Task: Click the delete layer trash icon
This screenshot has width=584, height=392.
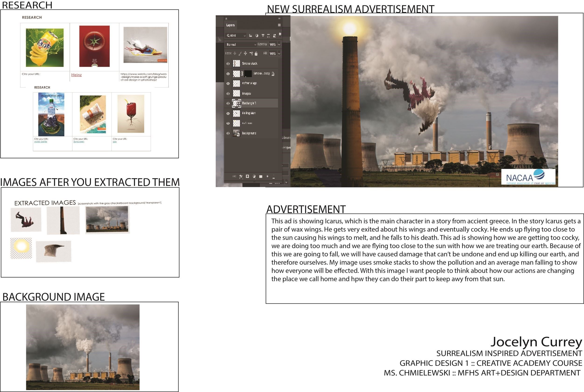Action: click(274, 177)
